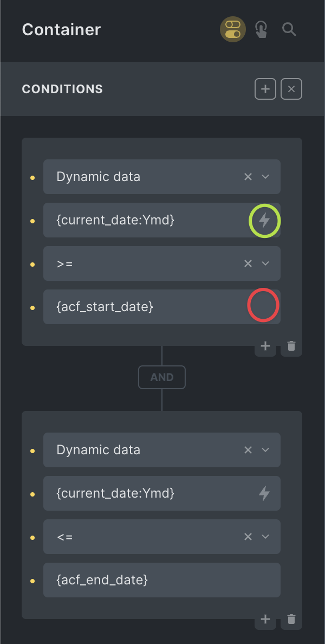Open dynamic data picker for first current_date
This screenshot has width=325, height=644.
pos(265,221)
